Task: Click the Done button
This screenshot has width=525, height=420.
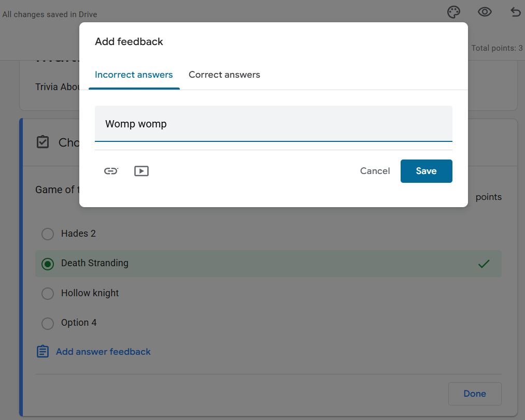Action: pos(475,394)
